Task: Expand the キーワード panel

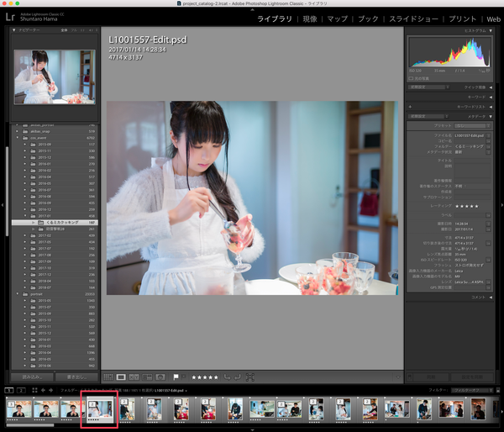Action: (x=491, y=97)
